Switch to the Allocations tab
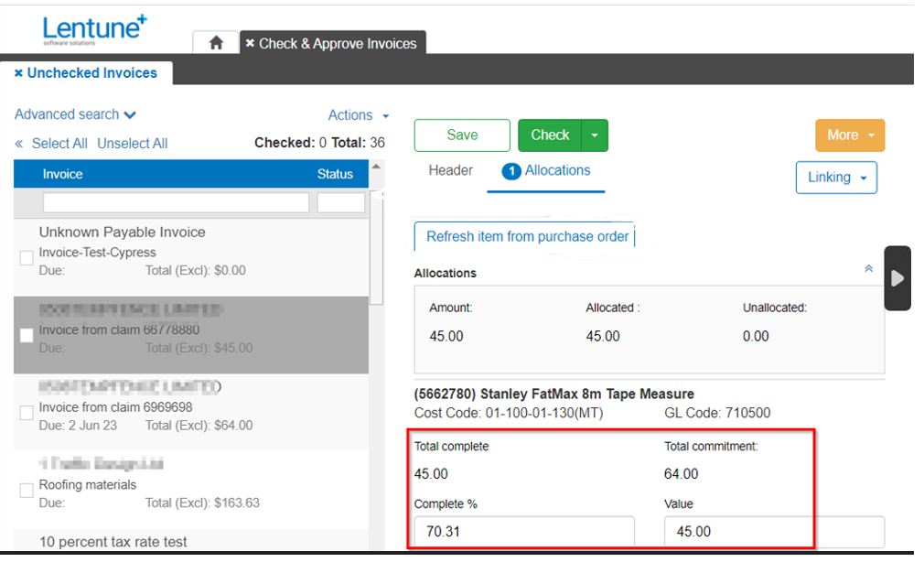The width and height of the screenshot is (924, 562). click(556, 171)
